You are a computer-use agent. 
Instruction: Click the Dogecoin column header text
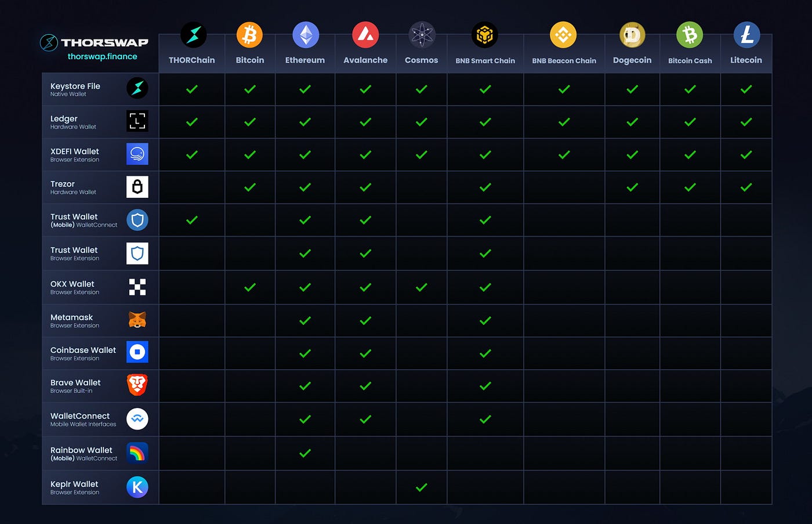632,60
